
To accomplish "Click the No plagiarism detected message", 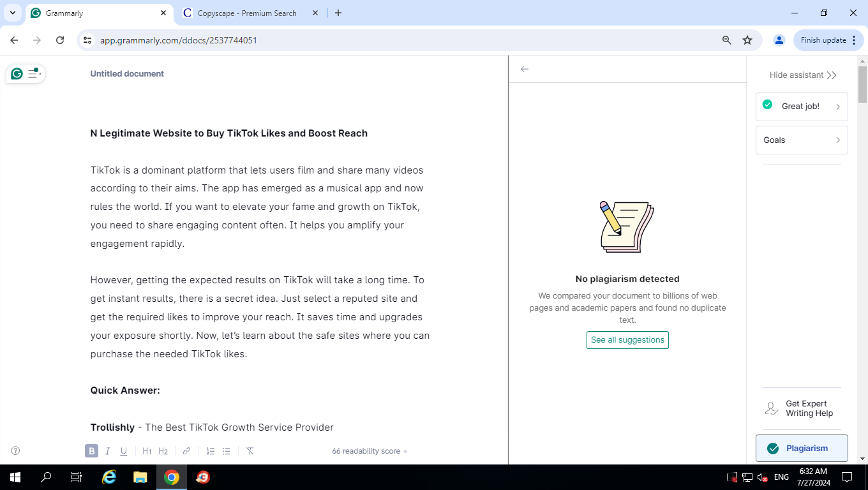I will 627,279.
